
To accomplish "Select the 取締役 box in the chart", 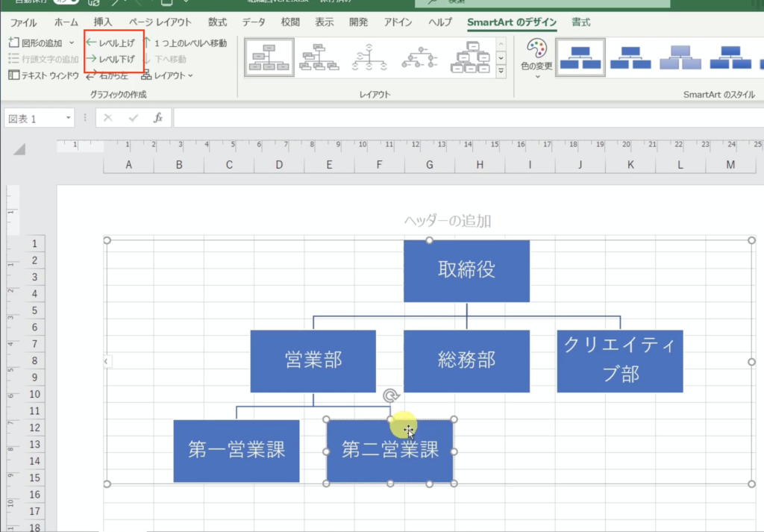I will 466,271.
